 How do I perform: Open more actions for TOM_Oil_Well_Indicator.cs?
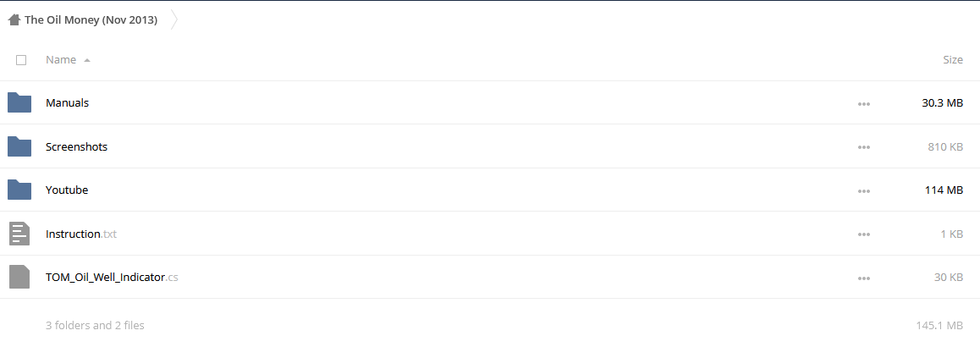pos(864,278)
